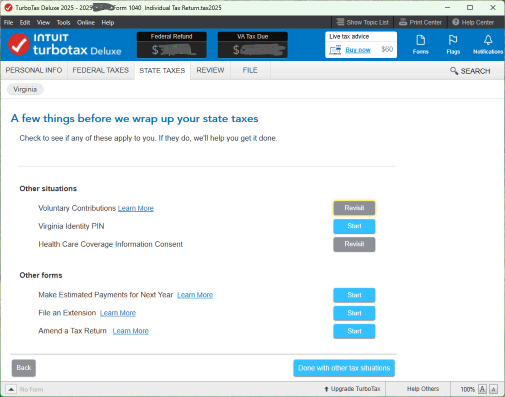Screen dimensions: 505x397
Task: Open the Help menu
Action: (108, 22)
